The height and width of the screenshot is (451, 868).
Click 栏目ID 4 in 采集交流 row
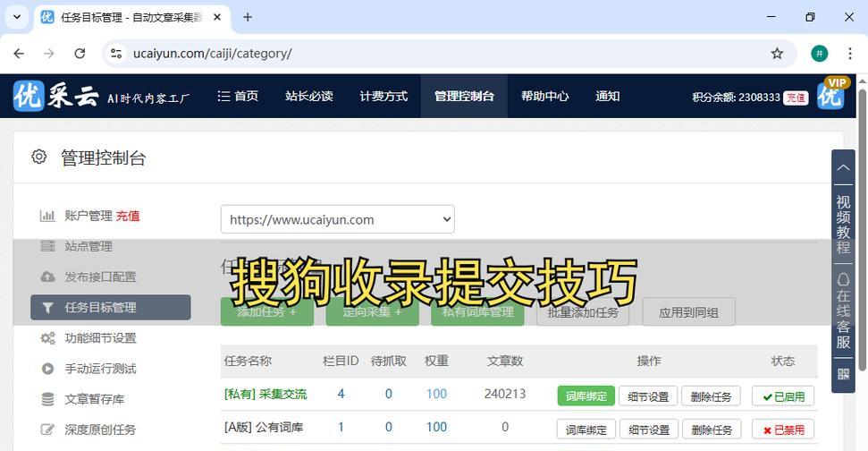pos(341,394)
